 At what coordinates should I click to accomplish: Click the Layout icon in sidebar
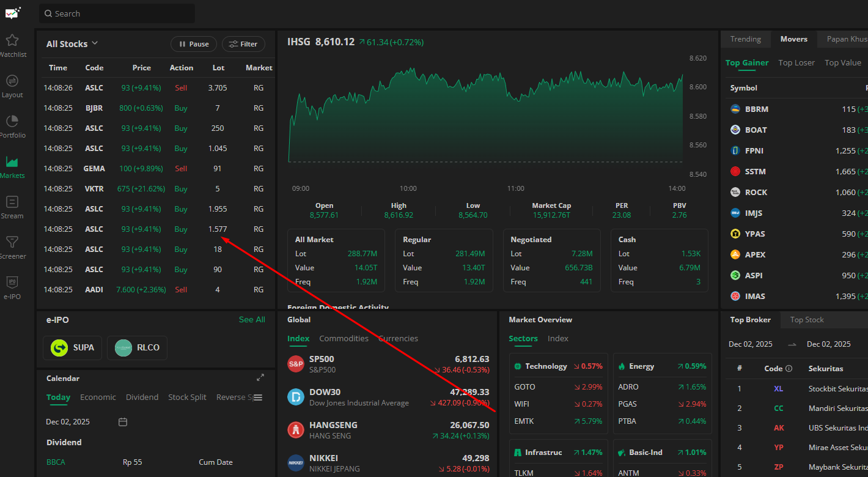click(x=12, y=81)
